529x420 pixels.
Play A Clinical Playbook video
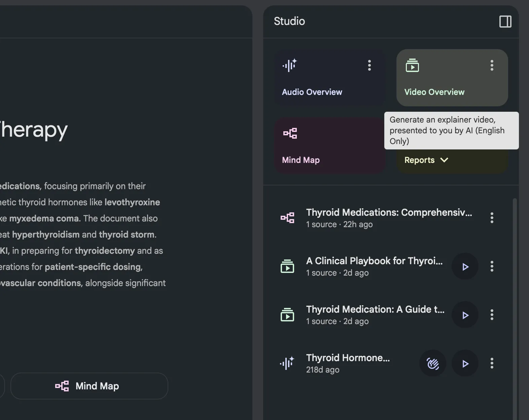(x=465, y=267)
